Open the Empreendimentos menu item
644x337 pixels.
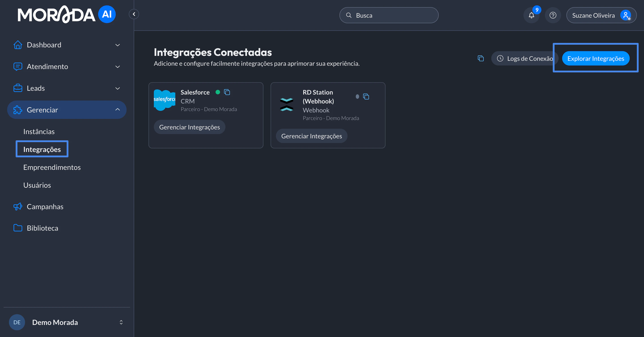pyautogui.click(x=52, y=167)
